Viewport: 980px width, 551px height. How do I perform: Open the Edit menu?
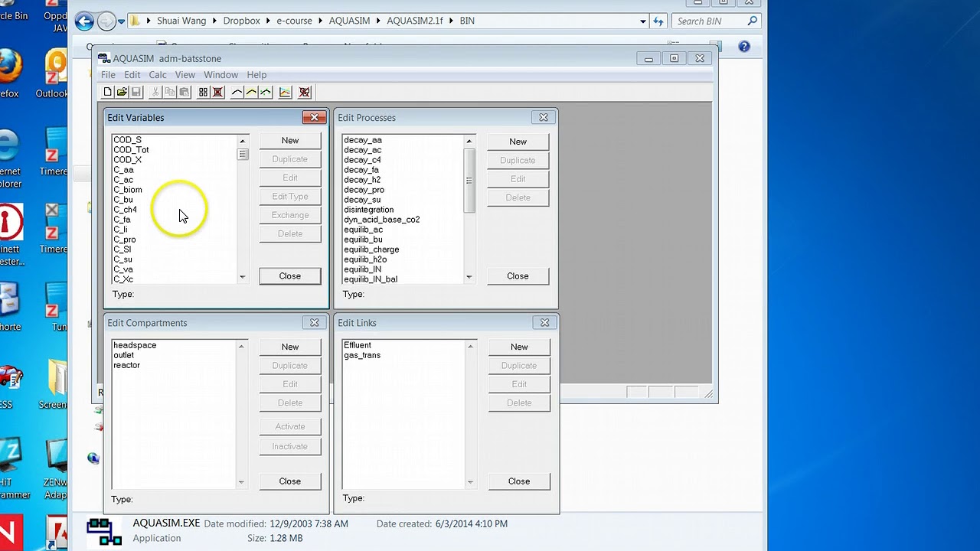pos(132,74)
